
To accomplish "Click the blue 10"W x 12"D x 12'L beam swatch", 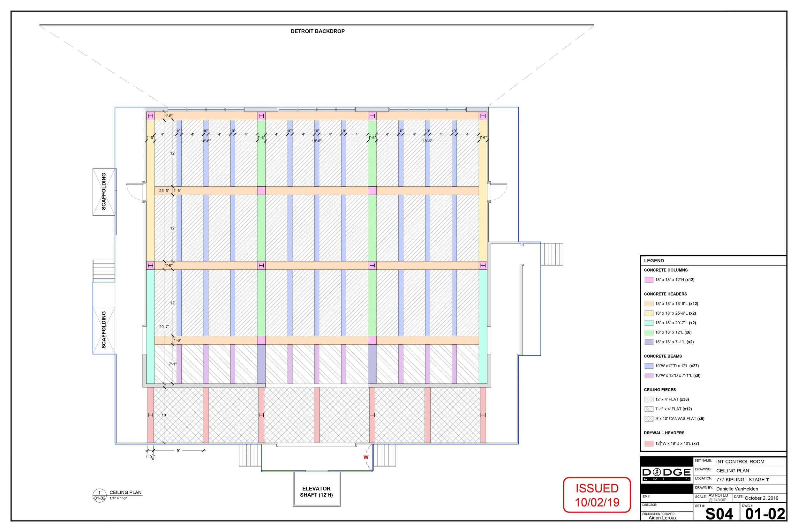I will coord(649,366).
